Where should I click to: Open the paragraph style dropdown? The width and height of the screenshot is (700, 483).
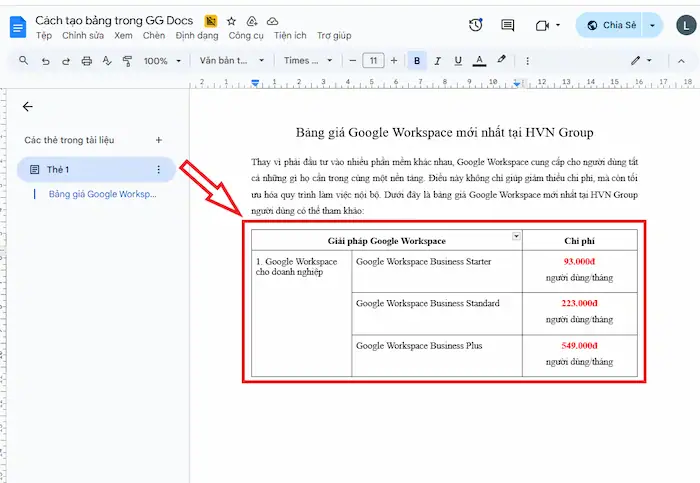(x=232, y=61)
